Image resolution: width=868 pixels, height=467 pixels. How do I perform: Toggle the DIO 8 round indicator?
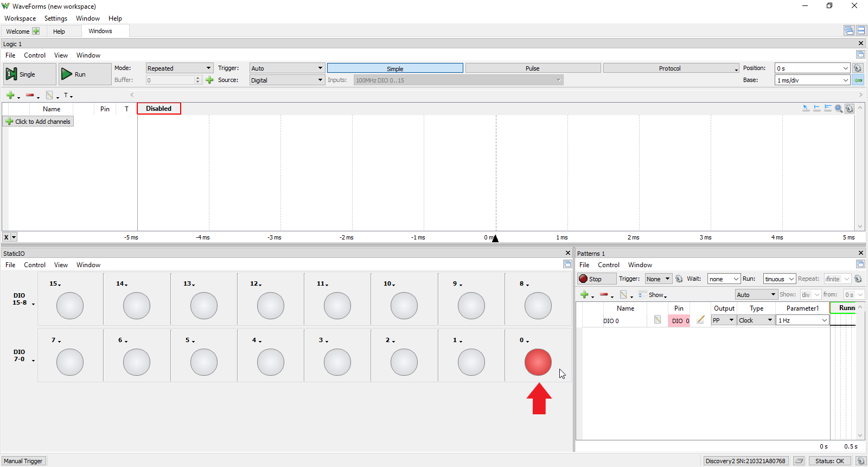[538, 306]
